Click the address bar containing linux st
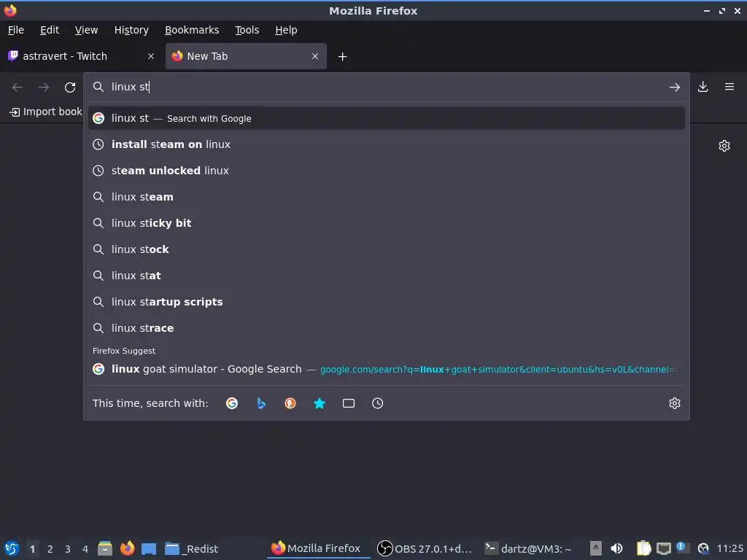Image resolution: width=747 pixels, height=560 pixels. 386,87
